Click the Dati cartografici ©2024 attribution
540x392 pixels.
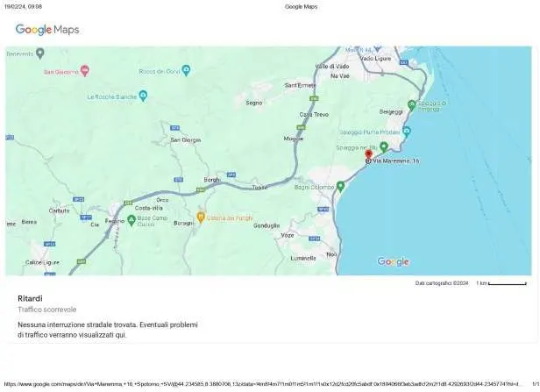pyautogui.click(x=442, y=283)
